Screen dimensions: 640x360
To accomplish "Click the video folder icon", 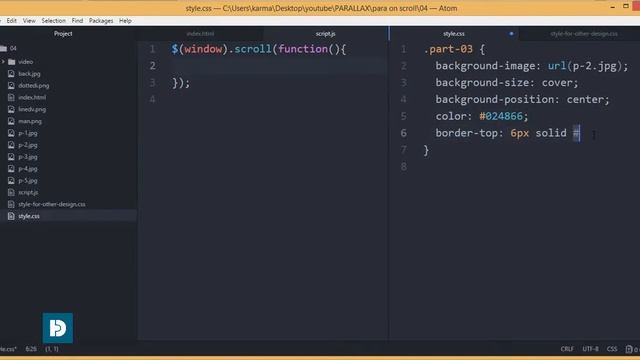I will pos(11,62).
